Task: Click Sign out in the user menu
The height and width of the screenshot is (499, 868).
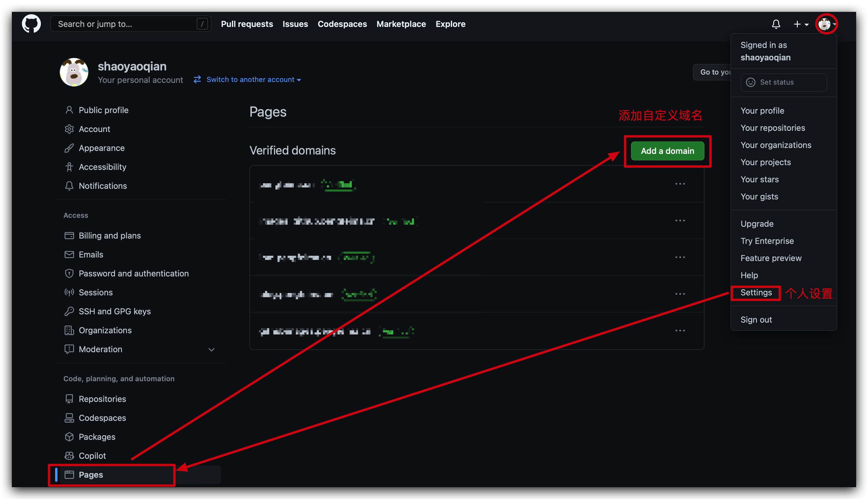Action: pos(756,319)
